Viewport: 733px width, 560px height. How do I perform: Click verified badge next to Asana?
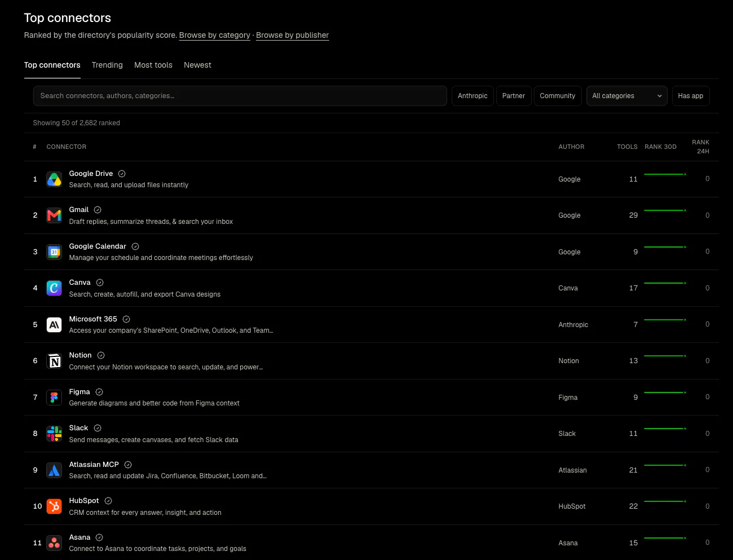99,537
